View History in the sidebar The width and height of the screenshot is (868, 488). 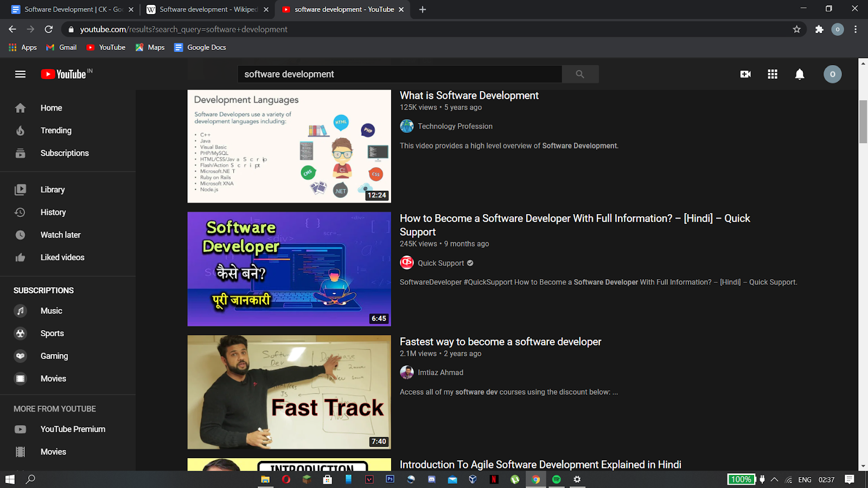point(68,213)
